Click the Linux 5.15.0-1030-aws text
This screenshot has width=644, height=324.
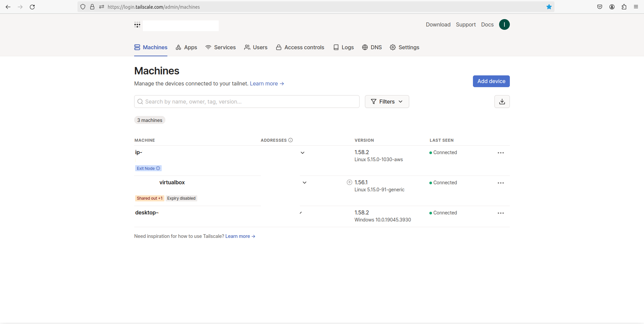379,159
